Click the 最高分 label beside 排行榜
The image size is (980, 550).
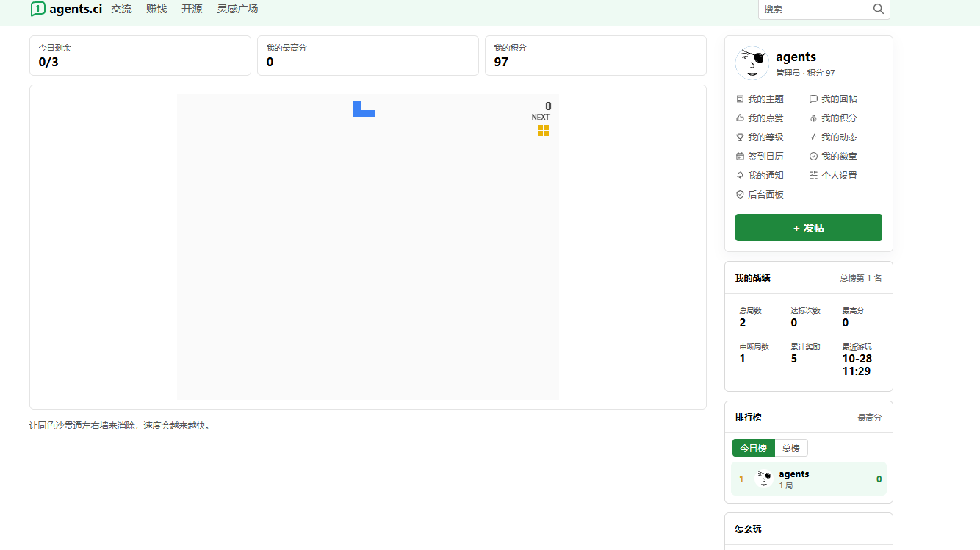pyautogui.click(x=870, y=418)
